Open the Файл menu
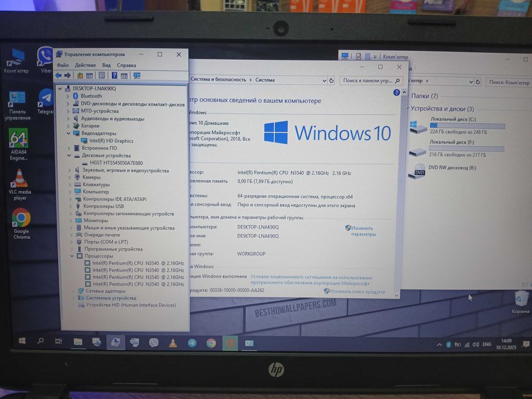The image size is (532, 399). [63, 65]
